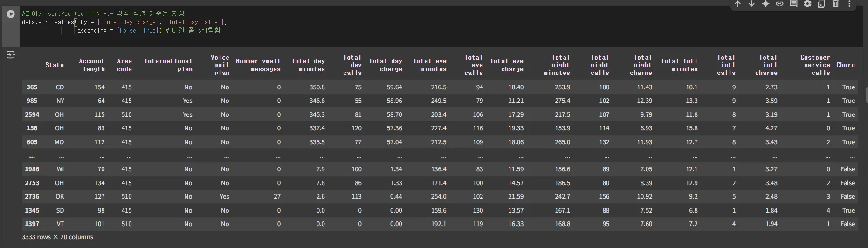868x248 pixels.
Task: Click state value "CO"
Action: tap(60, 87)
